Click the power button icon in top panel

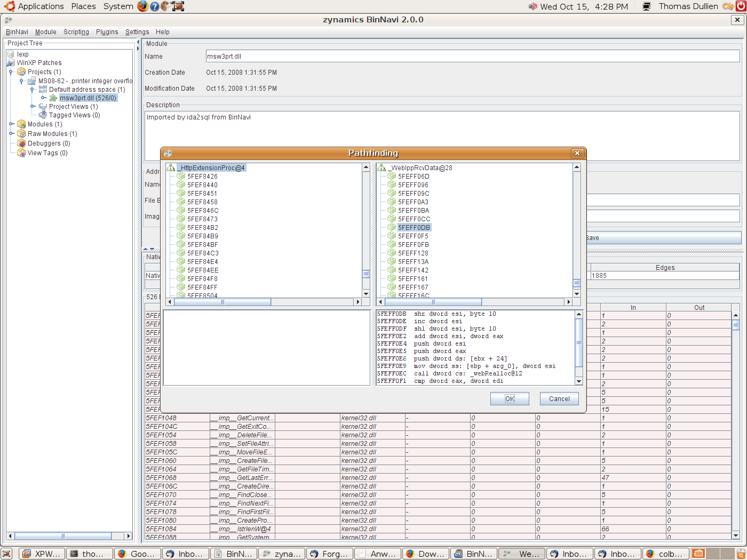[x=741, y=6]
